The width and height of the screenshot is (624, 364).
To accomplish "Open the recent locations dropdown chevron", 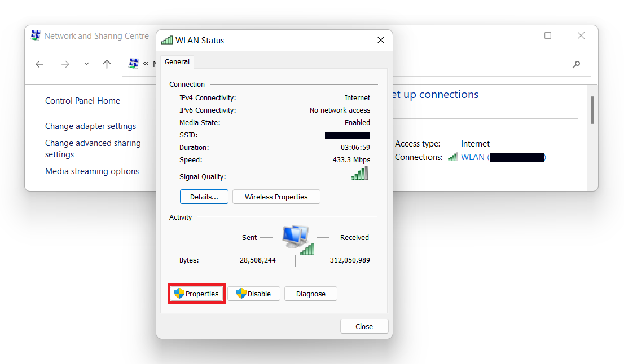I will tap(86, 64).
